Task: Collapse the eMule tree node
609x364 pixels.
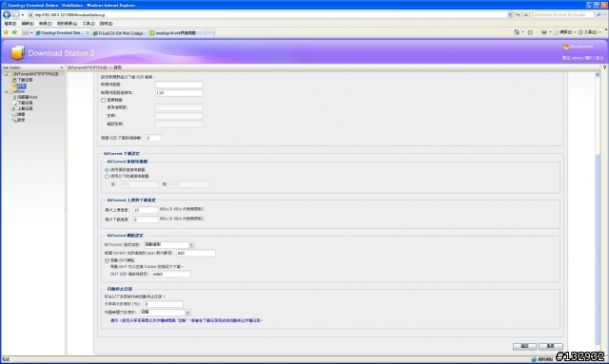Action: point(6,91)
